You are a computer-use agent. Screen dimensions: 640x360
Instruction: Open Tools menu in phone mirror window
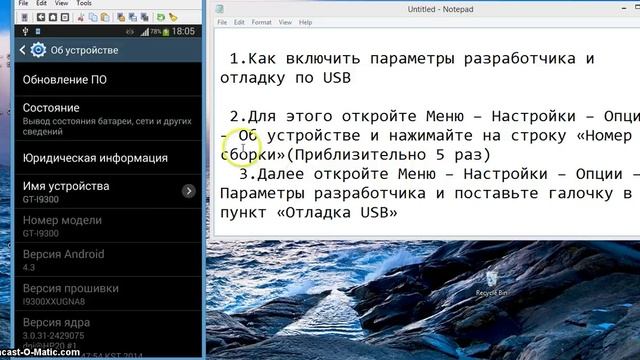[x=84, y=3]
